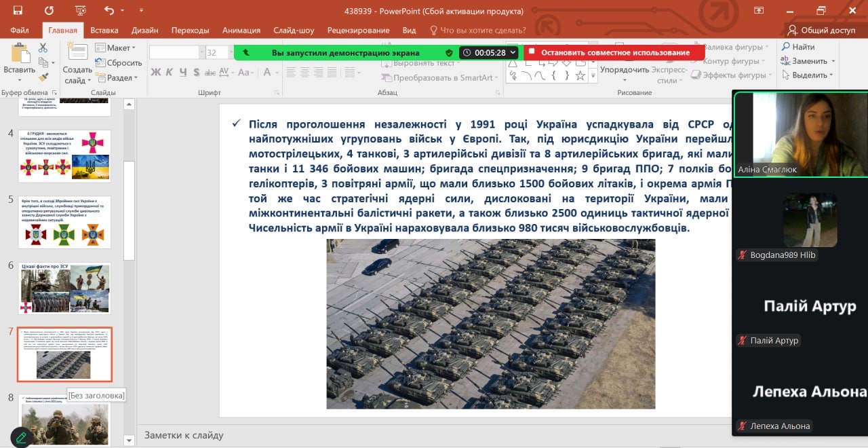Click the star shape in shapes gallery
868x448 pixels.
coord(580,75)
